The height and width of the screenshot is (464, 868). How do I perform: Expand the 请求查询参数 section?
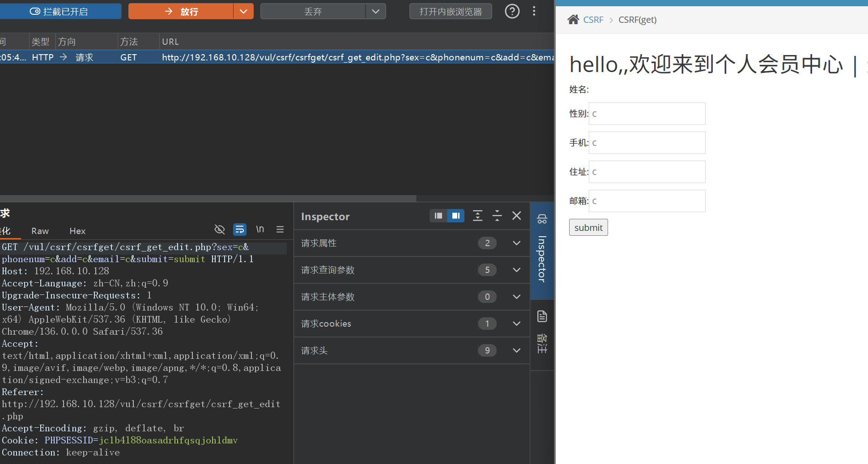516,270
